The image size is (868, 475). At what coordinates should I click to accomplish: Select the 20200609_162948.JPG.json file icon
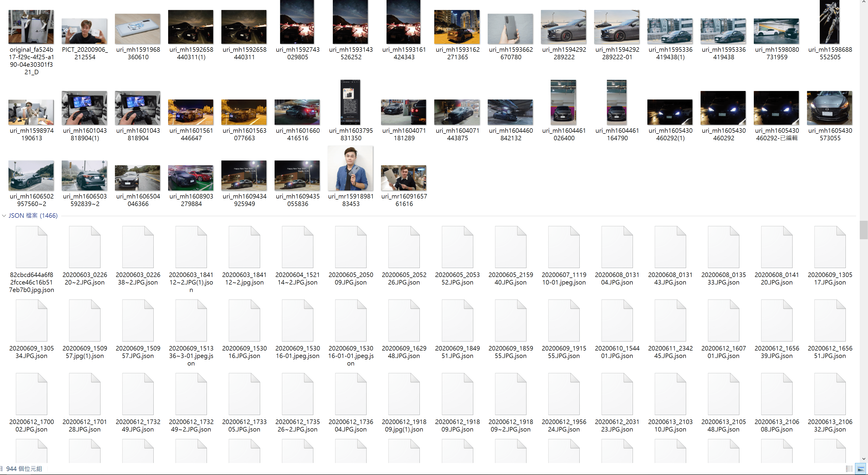(404, 321)
